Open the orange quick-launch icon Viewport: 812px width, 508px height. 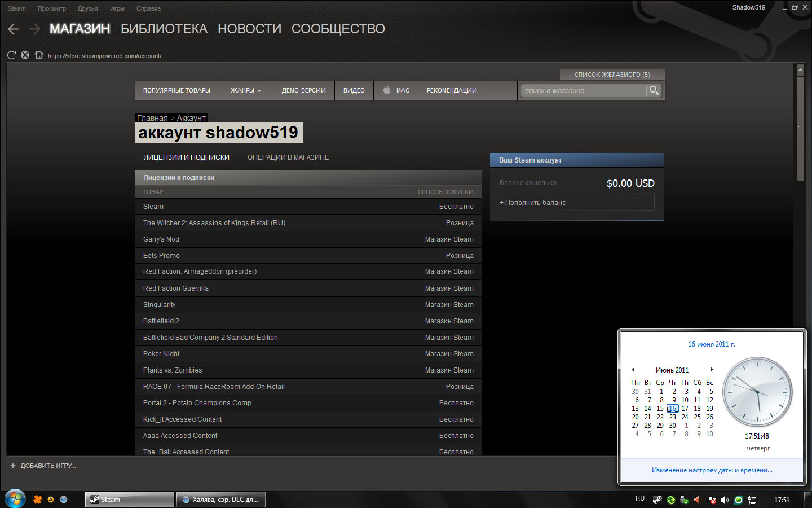point(38,500)
